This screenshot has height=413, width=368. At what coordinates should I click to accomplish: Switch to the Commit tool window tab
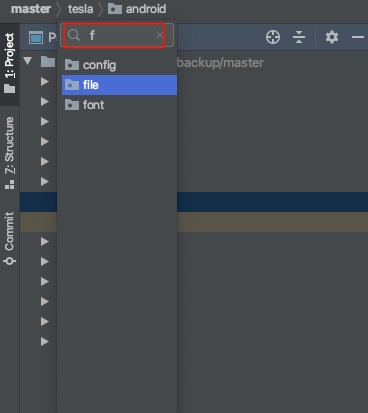(x=10, y=238)
